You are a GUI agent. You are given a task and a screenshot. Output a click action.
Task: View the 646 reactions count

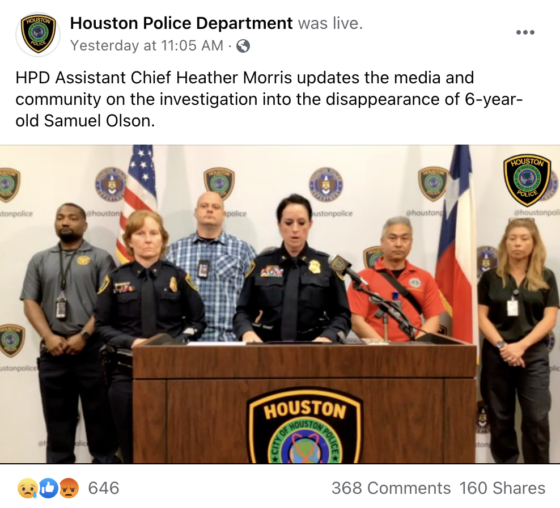click(x=104, y=488)
